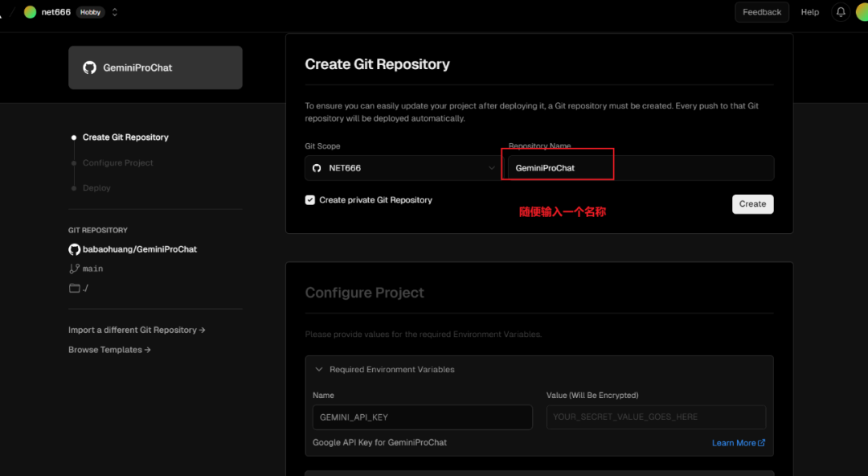Collapse Required Environment Variables section
This screenshot has height=476, width=868.
click(x=319, y=369)
